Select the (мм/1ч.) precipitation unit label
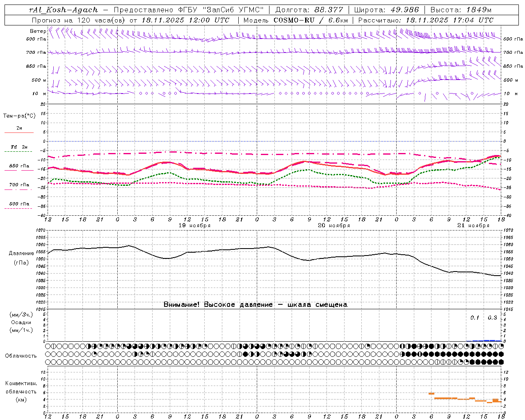525x420 pixels. [x=21, y=330]
